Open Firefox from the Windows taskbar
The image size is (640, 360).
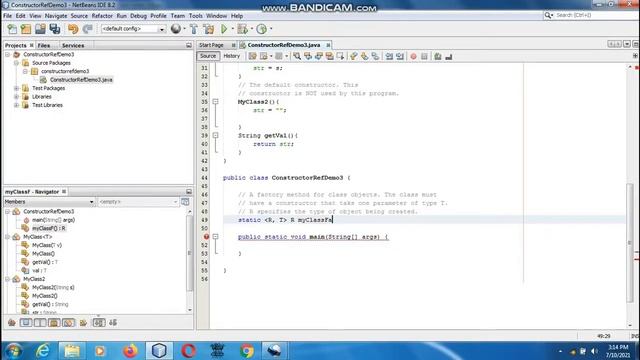point(130,351)
